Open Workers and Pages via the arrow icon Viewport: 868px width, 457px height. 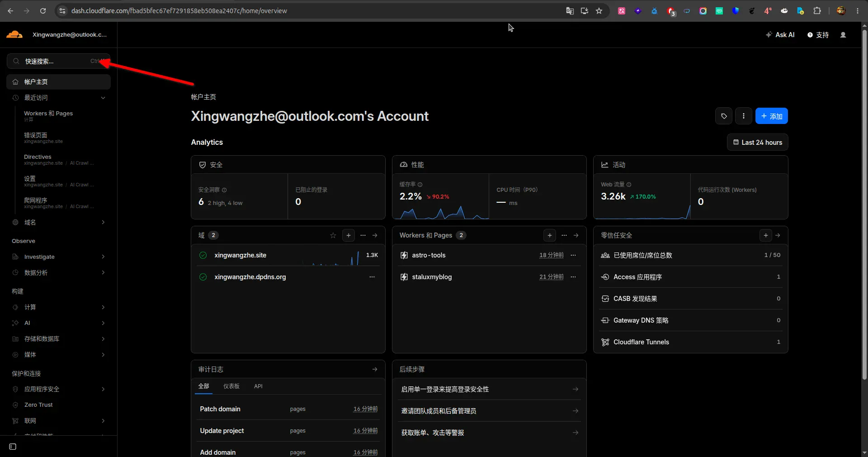point(576,235)
